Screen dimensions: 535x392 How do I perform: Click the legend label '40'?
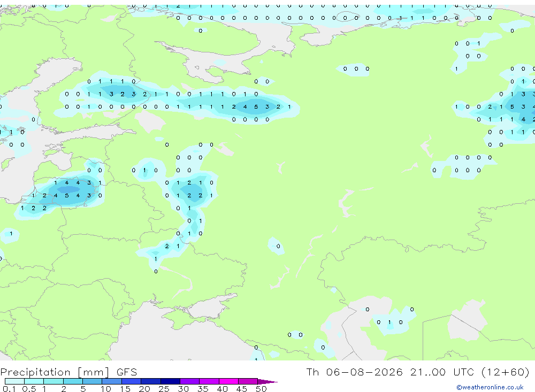[223, 389]
